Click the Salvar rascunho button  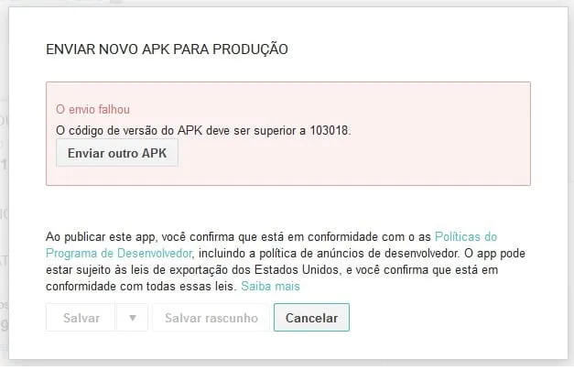pyautogui.click(x=211, y=318)
